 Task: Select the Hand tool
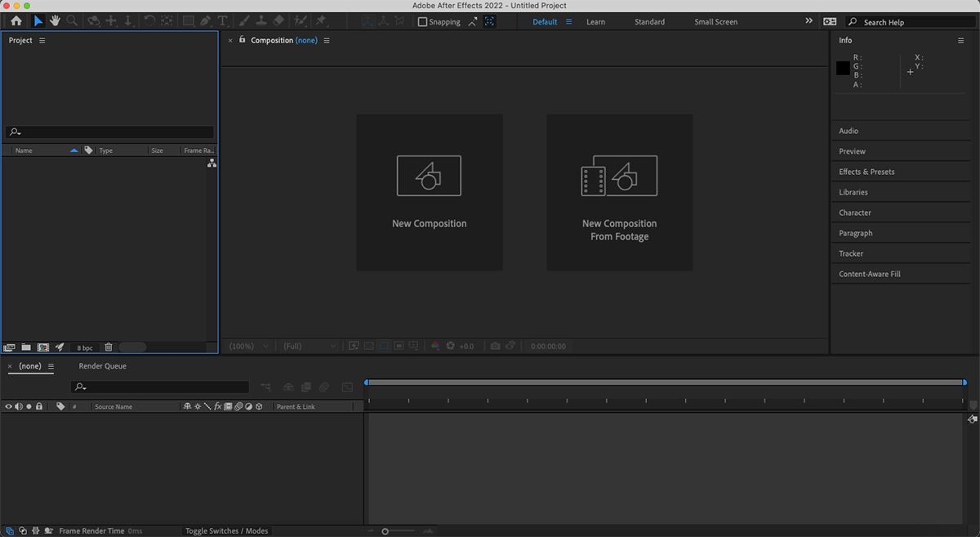pos(55,20)
